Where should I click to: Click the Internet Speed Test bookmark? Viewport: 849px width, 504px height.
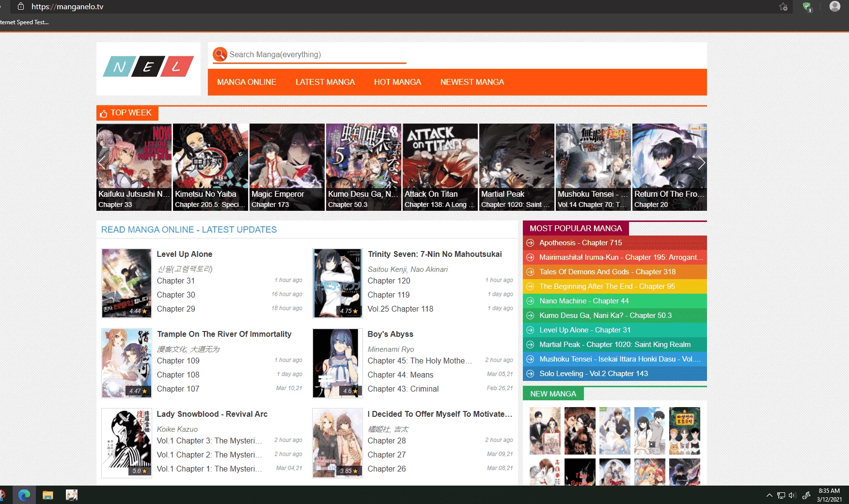tap(24, 22)
